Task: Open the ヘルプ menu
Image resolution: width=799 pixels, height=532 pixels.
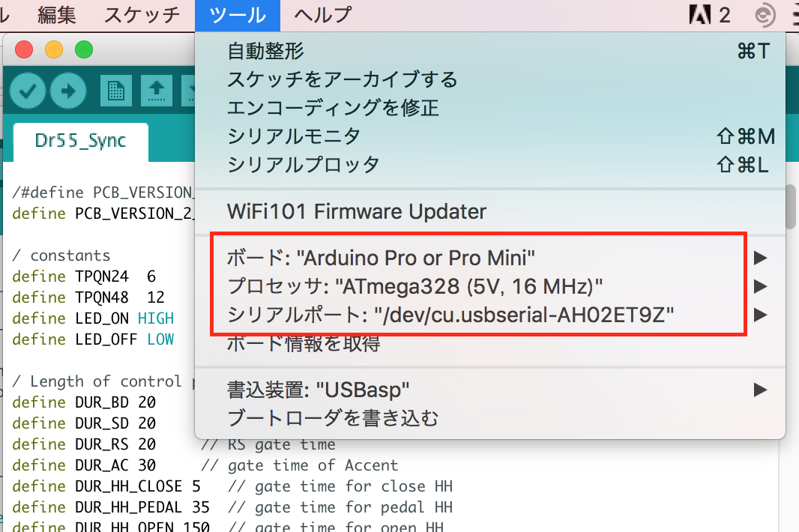Action: [x=322, y=15]
